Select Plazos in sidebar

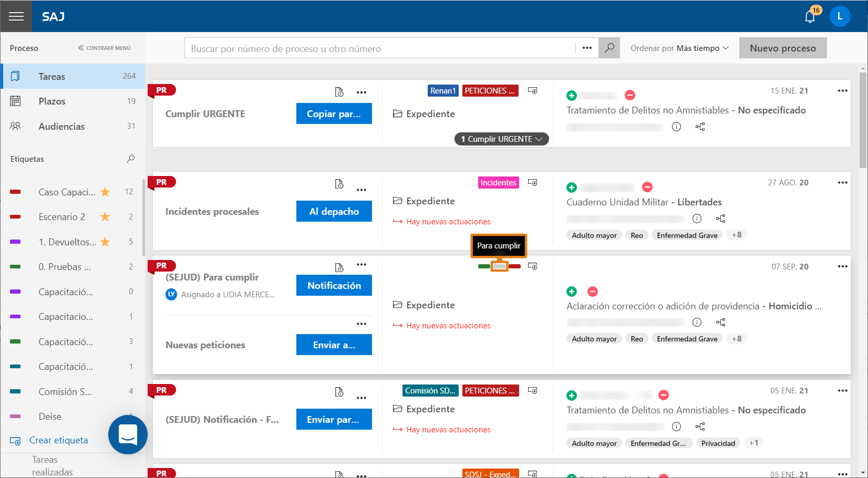click(x=73, y=101)
